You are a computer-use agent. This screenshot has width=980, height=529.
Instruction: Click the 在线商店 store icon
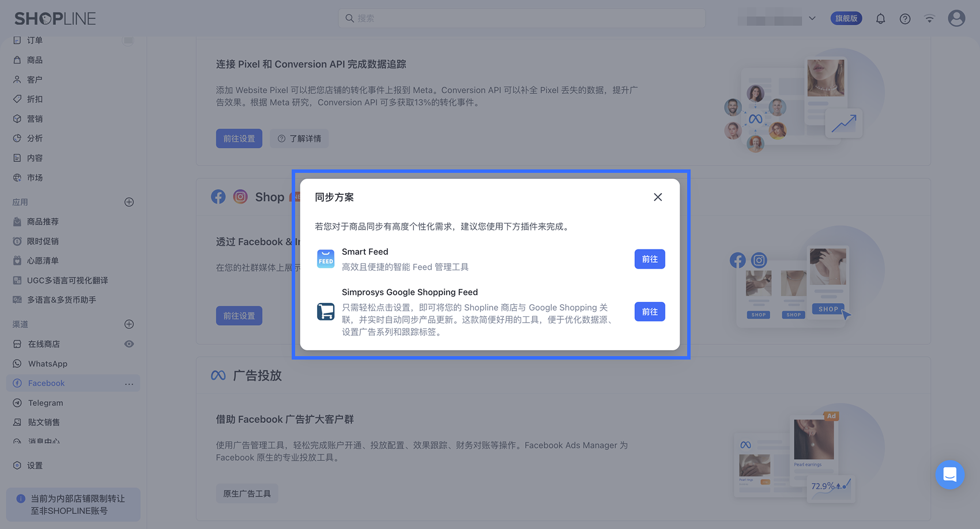[17, 344]
